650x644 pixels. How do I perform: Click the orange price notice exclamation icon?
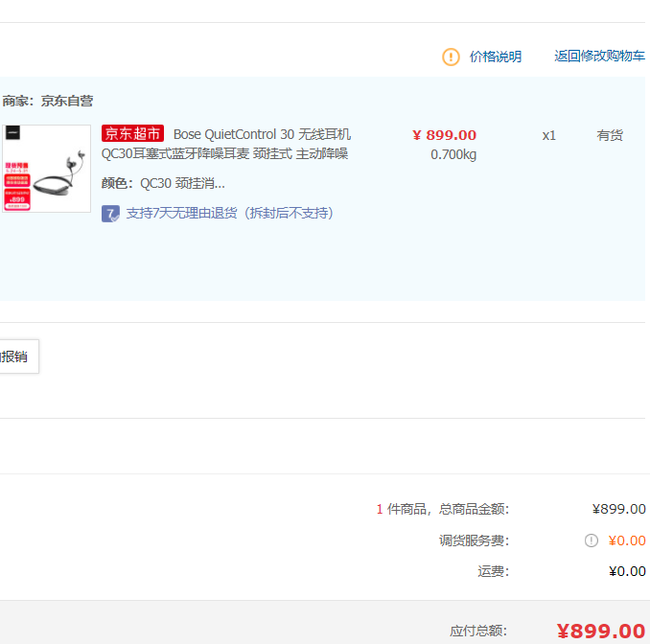[x=451, y=57]
